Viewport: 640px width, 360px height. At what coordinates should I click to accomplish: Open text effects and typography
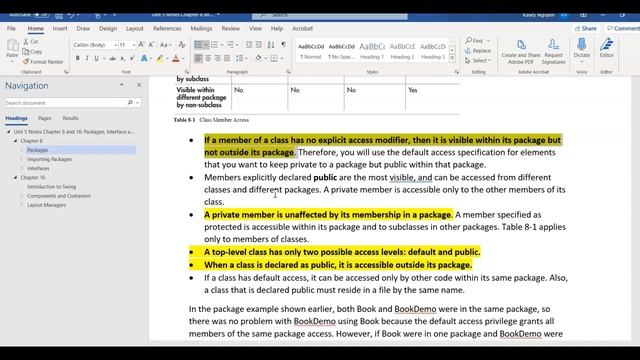tap(144, 58)
